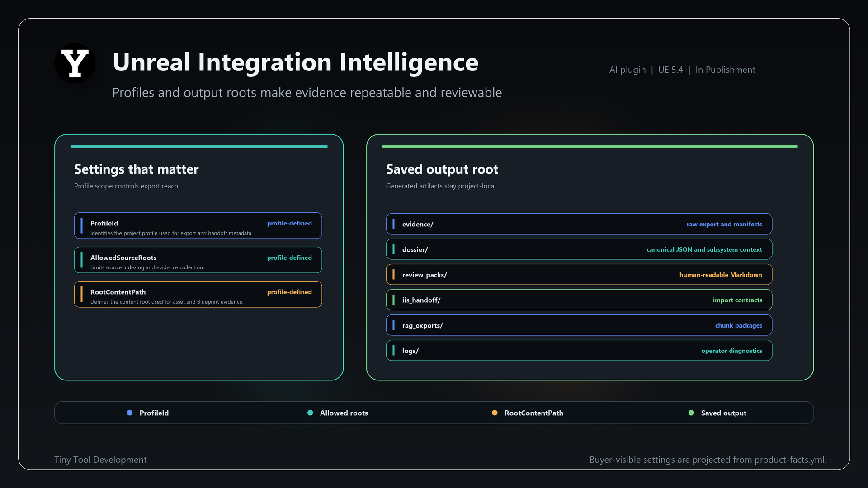Click the teal Allowed roots legend dot
This screenshot has width=868, height=488.
(x=310, y=413)
